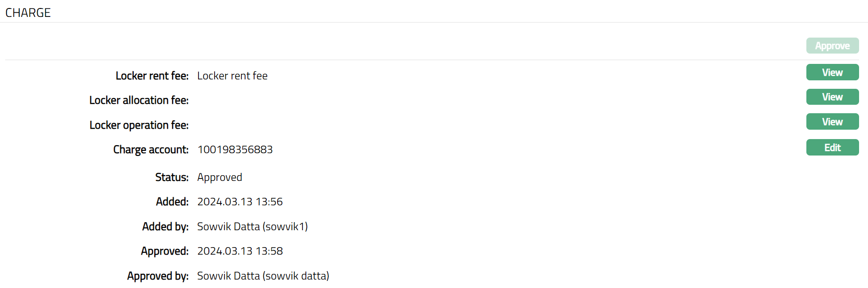Click the CHARGE section heading
Screen dimensions: 868x288
coord(28,13)
